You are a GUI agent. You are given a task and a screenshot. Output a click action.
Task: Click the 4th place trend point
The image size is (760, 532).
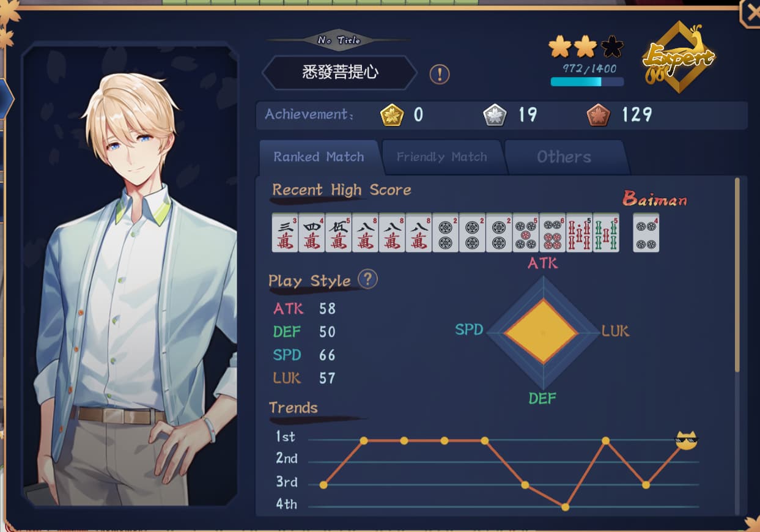click(565, 507)
